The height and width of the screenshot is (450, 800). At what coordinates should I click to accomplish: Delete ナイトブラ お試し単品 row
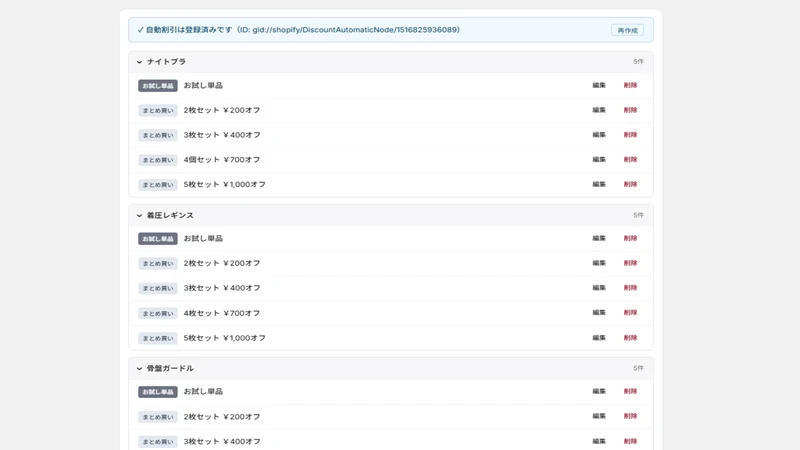click(630, 85)
